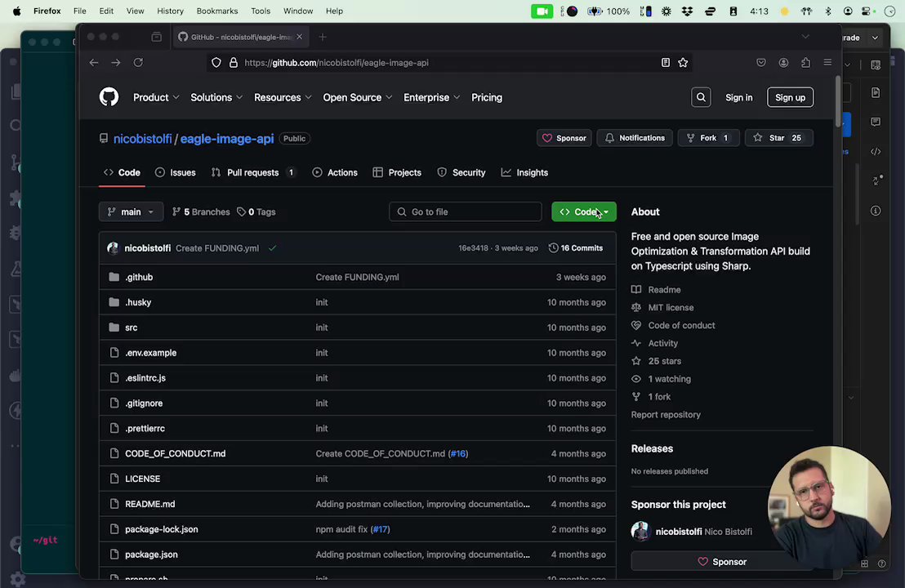Open package.json file
The width and height of the screenshot is (905, 588).
[x=151, y=555]
